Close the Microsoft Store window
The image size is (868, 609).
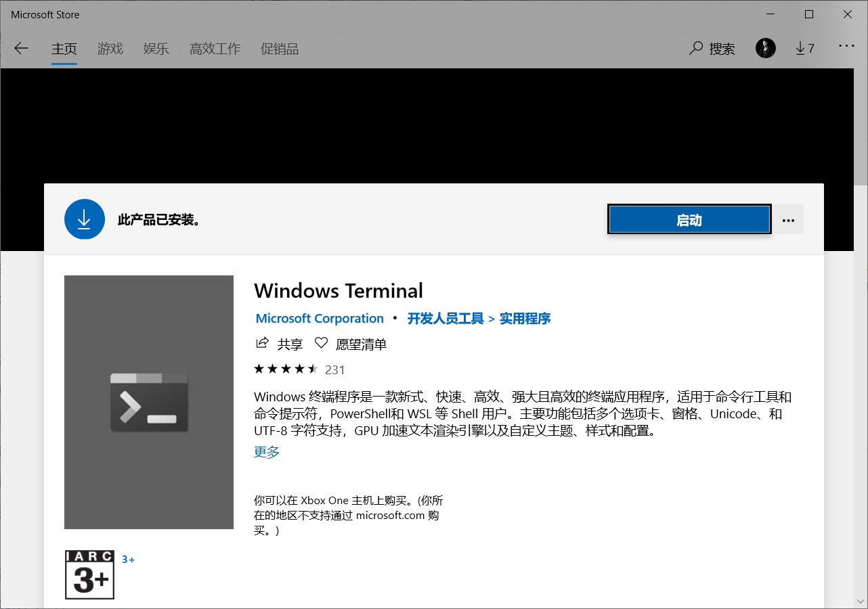click(848, 14)
